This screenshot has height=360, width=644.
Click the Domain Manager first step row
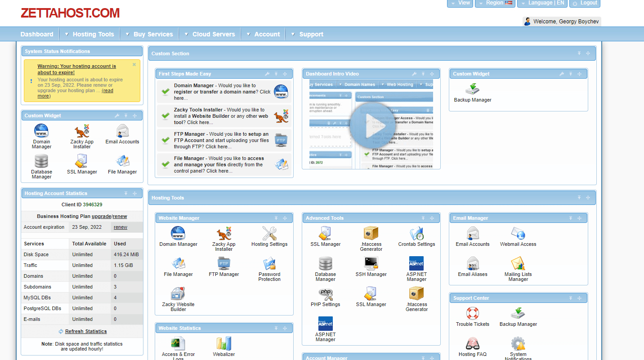pos(224,92)
